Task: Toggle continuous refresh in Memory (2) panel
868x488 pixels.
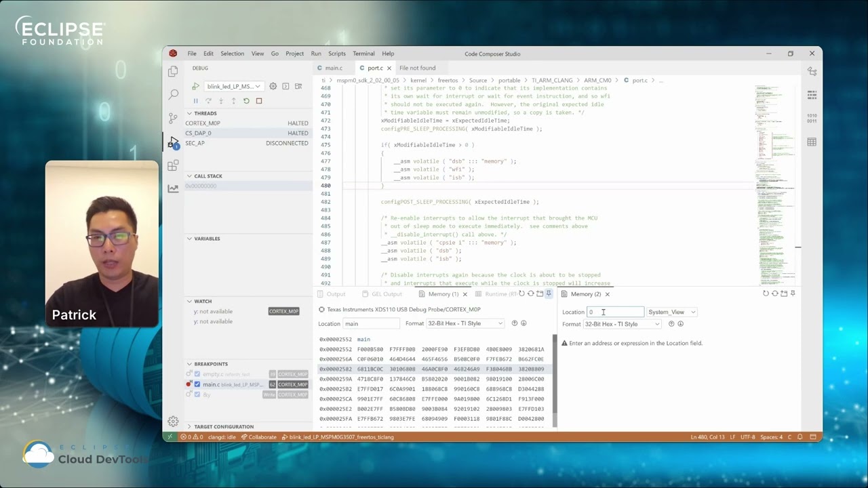Action: click(x=774, y=293)
